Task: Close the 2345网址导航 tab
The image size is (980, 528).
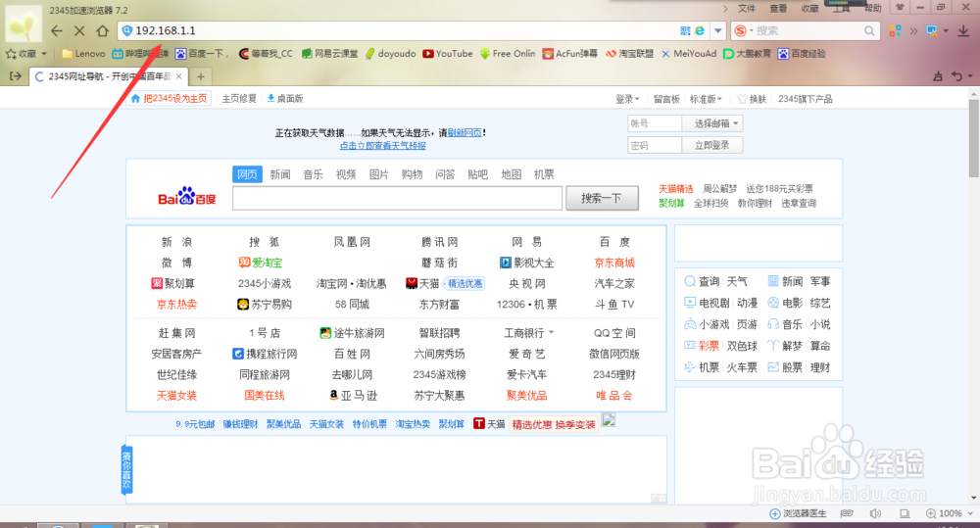Action: point(178,76)
